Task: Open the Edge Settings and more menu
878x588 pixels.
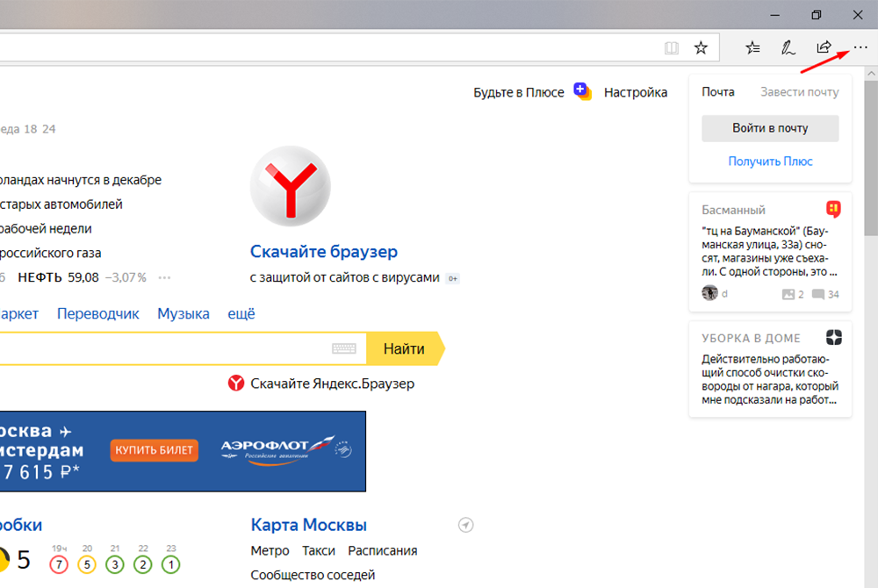Action: (860, 47)
